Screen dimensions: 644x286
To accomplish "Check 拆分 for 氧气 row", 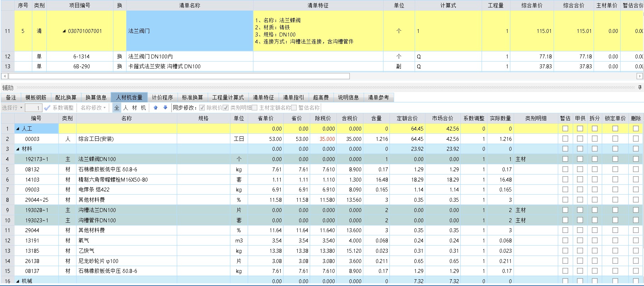I will tap(595, 240).
